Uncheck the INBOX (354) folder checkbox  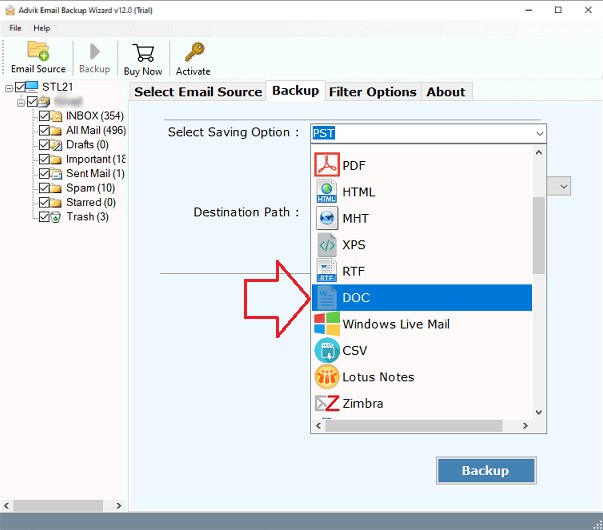point(43,116)
